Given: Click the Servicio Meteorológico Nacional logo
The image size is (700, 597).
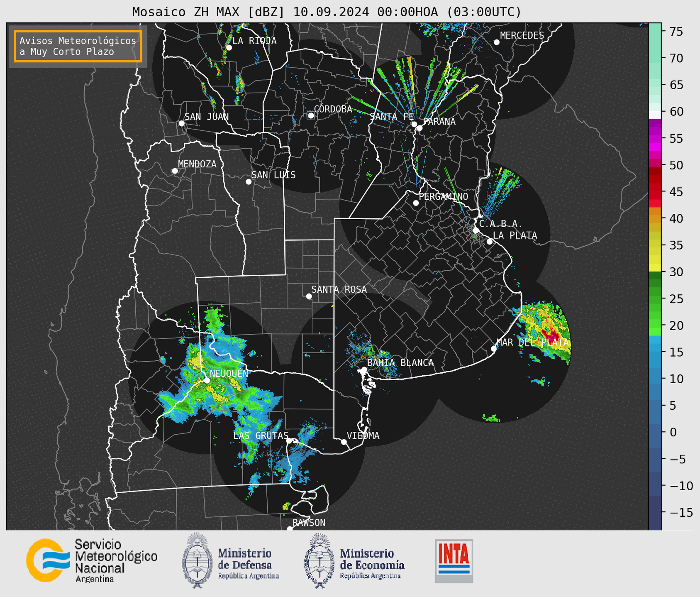Looking at the screenshot, I should [92, 560].
